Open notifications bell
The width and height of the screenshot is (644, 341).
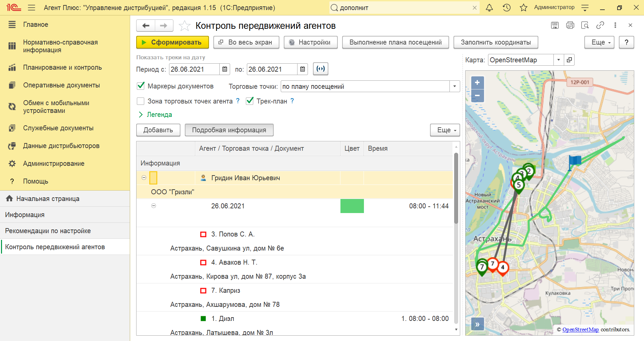pyautogui.click(x=489, y=7)
